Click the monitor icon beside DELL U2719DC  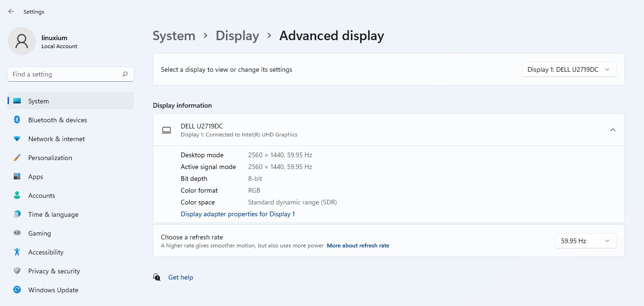pos(167,130)
